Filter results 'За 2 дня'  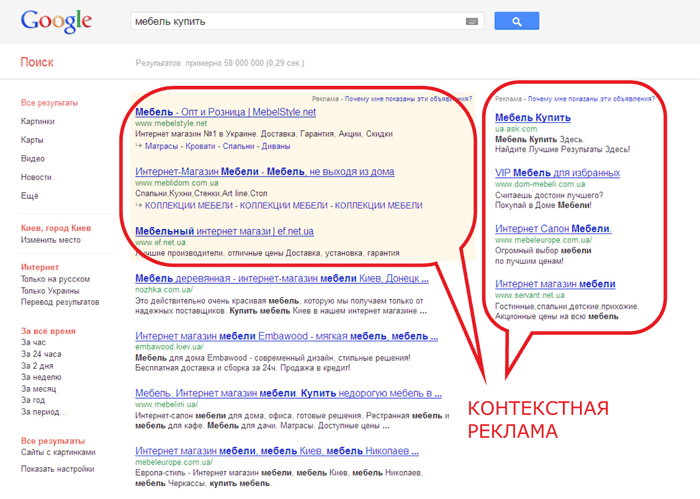[37, 366]
